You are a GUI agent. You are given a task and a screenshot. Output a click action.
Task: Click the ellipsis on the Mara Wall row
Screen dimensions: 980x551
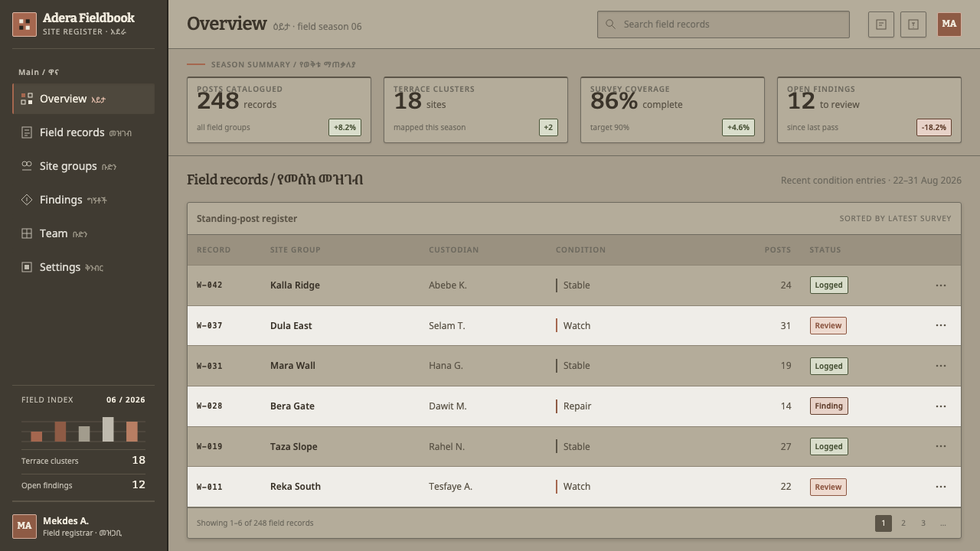(941, 366)
